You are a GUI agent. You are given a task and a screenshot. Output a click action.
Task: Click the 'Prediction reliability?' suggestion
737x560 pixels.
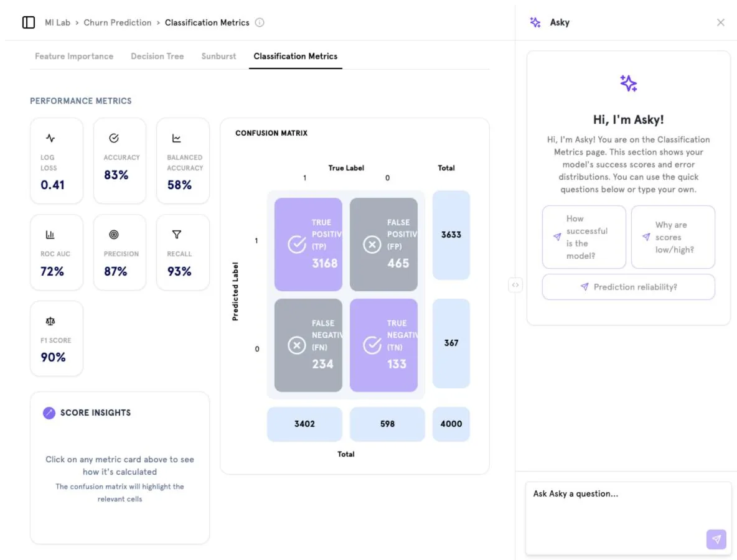coord(629,287)
